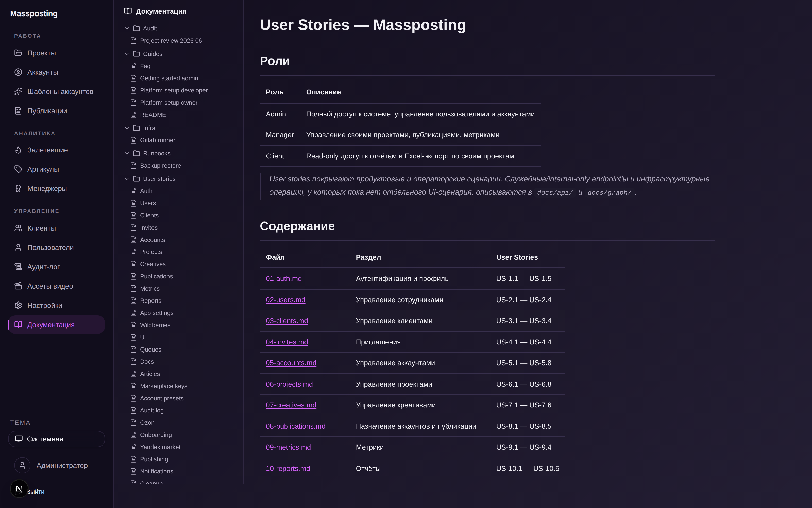The image size is (812, 508).
Task: Click the Клиенты people icon
Action: point(18,228)
